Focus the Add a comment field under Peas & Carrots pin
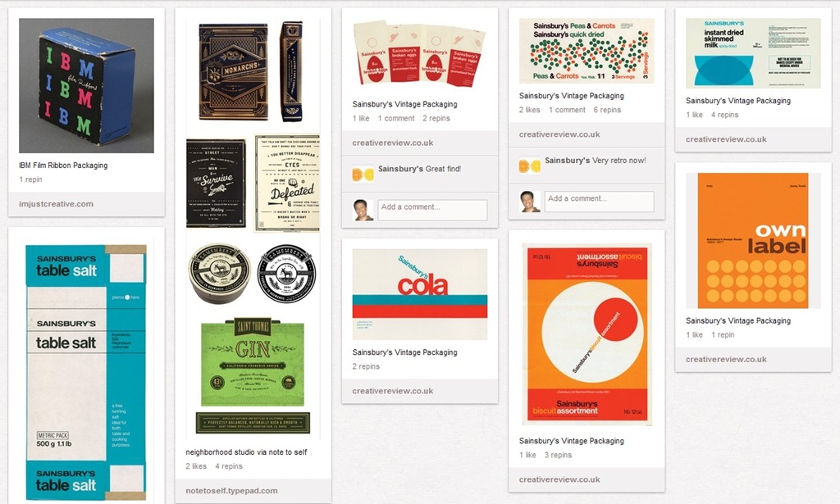The image size is (840, 504). [x=599, y=202]
